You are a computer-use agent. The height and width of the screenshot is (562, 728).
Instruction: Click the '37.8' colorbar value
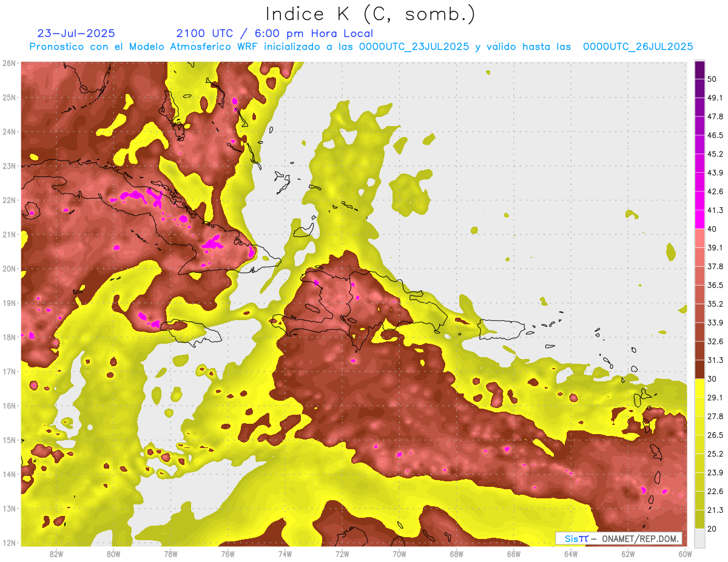[715, 266]
